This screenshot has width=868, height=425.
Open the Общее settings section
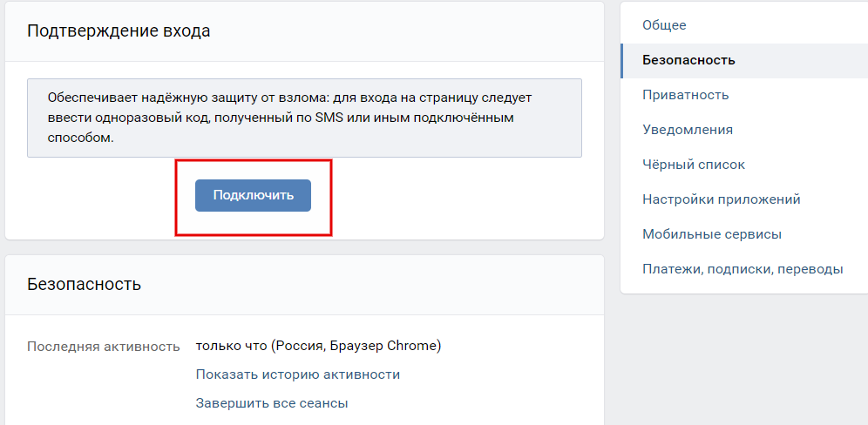pos(664,25)
